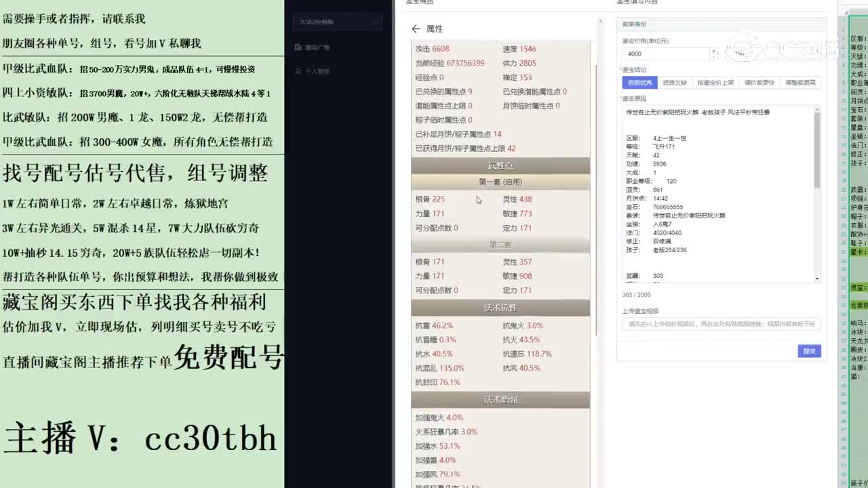Click the 加强风 79.1% entry
This screenshot has height=488, width=868.
coord(437,474)
